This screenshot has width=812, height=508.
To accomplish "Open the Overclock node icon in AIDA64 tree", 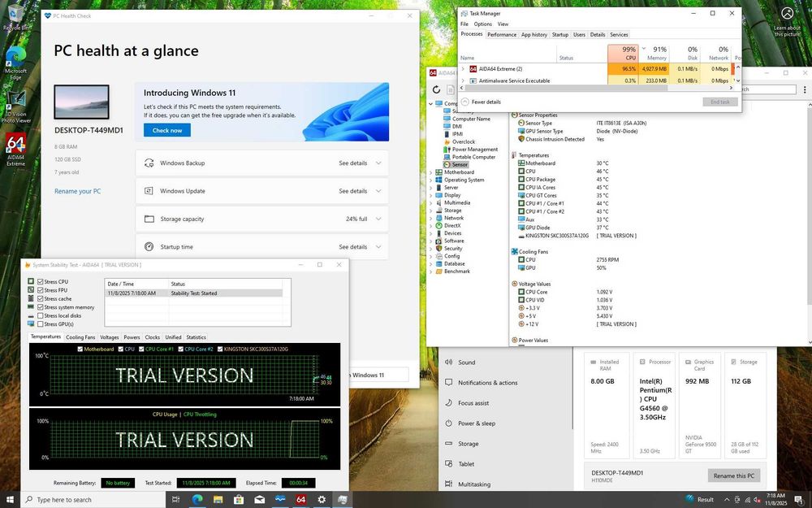I will pos(447,141).
